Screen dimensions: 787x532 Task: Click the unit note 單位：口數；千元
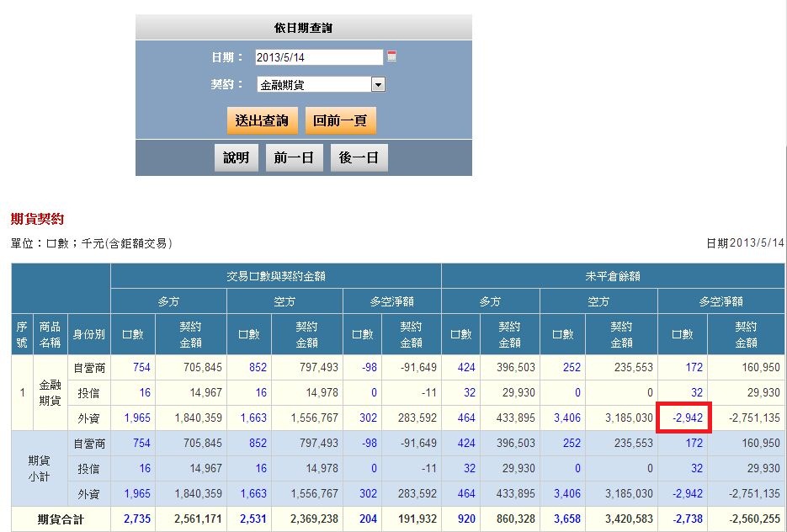[x=92, y=243]
